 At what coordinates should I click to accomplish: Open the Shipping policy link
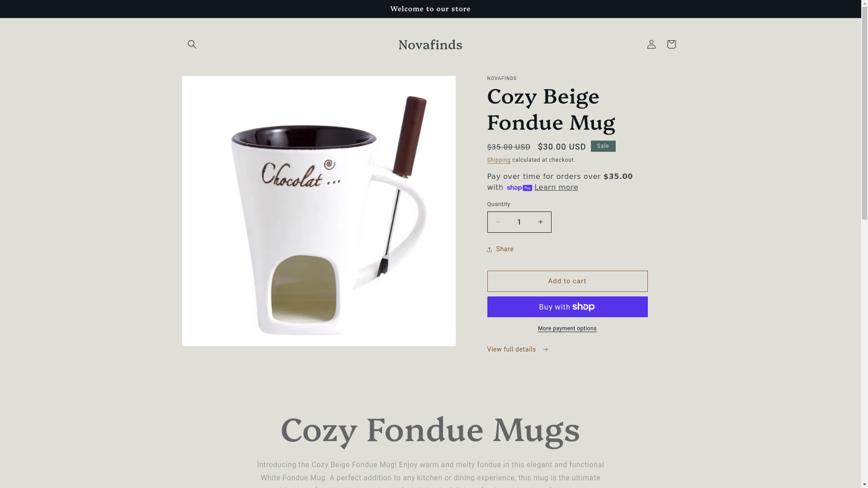pos(499,160)
